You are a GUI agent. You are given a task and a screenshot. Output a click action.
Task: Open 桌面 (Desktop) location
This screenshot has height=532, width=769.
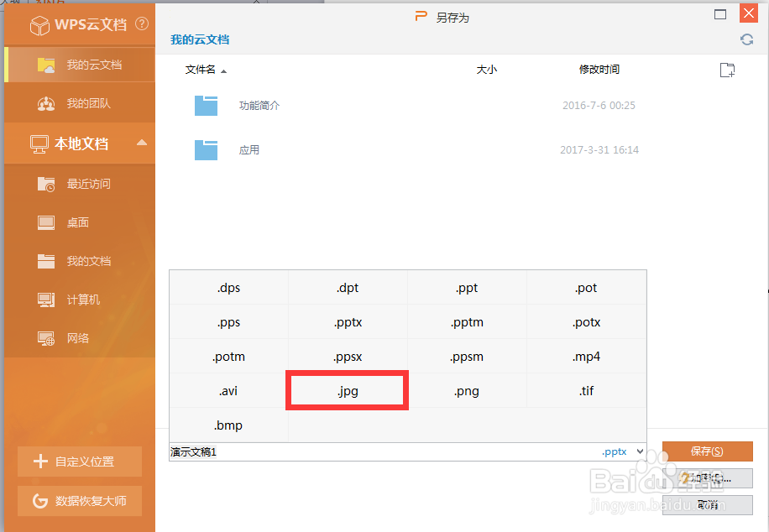tap(80, 222)
